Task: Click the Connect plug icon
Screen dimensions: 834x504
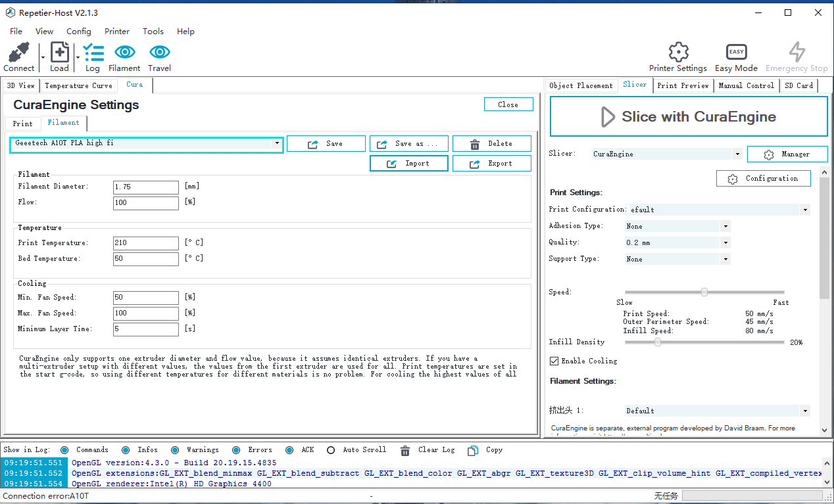Action: (x=18, y=53)
